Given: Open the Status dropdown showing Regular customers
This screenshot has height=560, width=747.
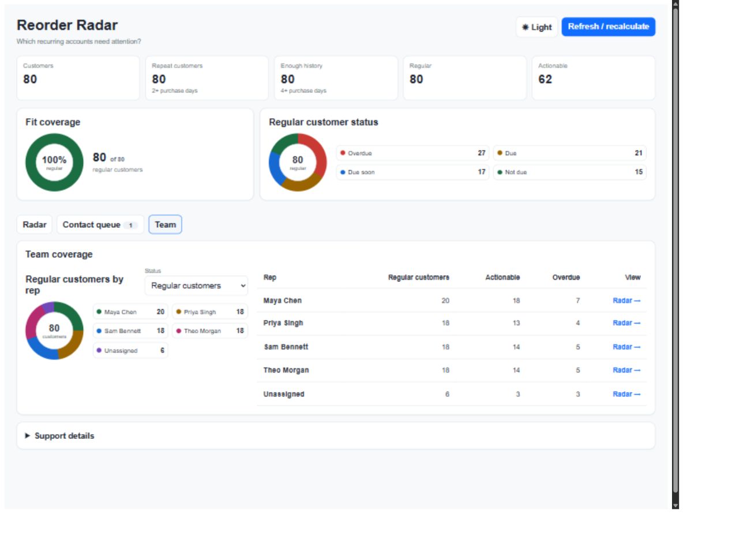Looking at the screenshot, I should coord(196,285).
